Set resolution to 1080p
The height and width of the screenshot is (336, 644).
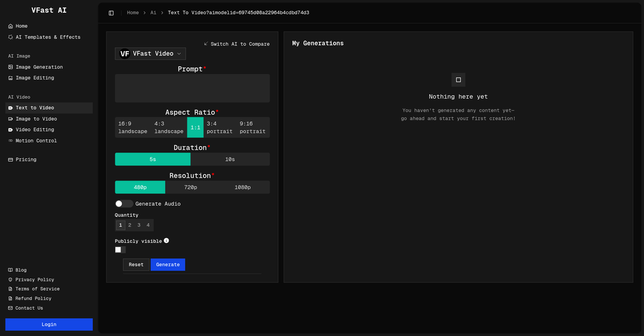click(x=242, y=187)
